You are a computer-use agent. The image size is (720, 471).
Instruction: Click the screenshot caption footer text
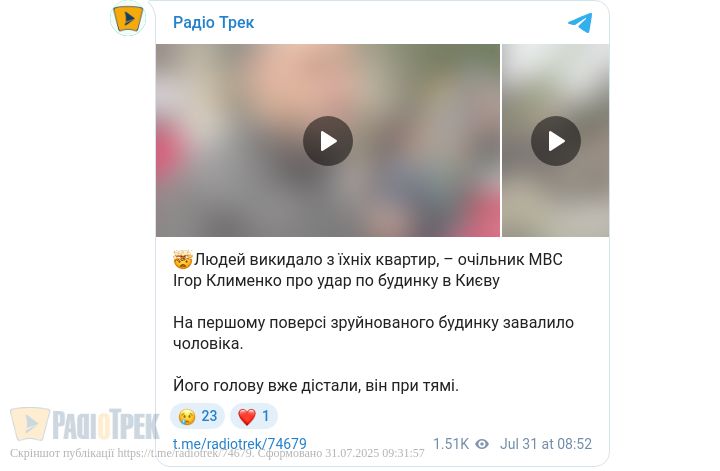click(x=217, y=453)
